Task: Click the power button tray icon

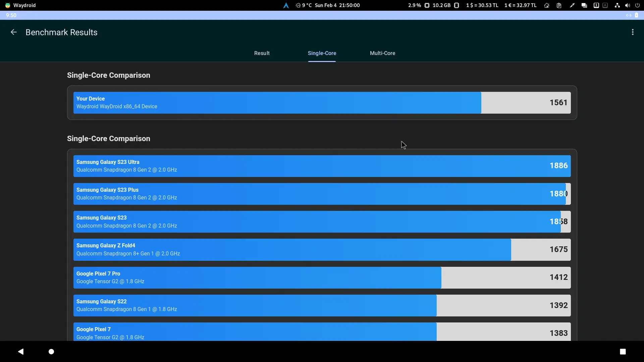Action: (637, 5)
